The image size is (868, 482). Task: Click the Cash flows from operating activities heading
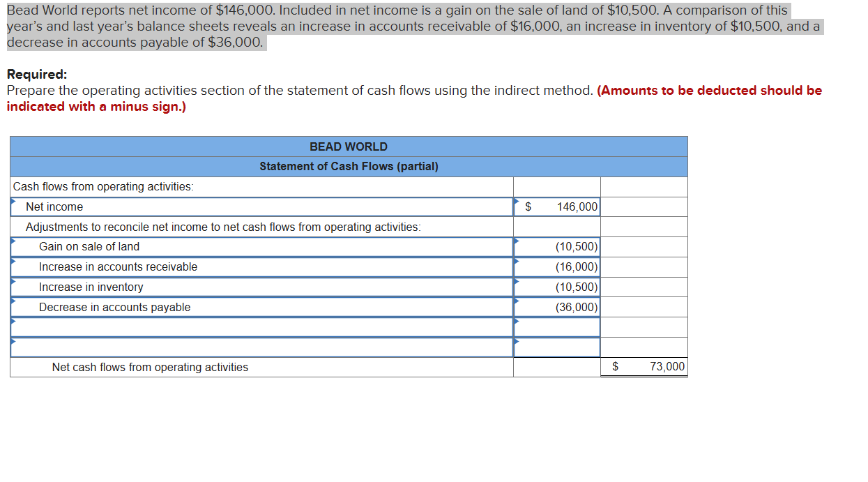[x=98, y=186]
